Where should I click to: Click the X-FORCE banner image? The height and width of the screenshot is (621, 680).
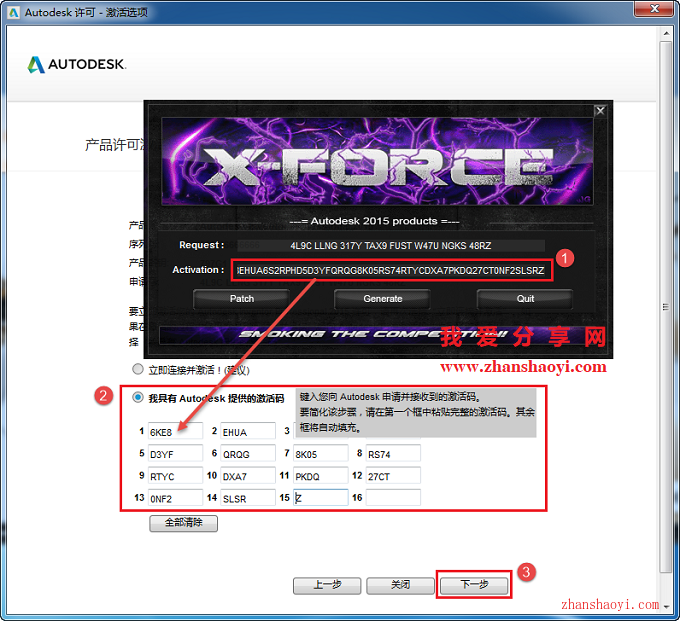click(x=377, y=161)
